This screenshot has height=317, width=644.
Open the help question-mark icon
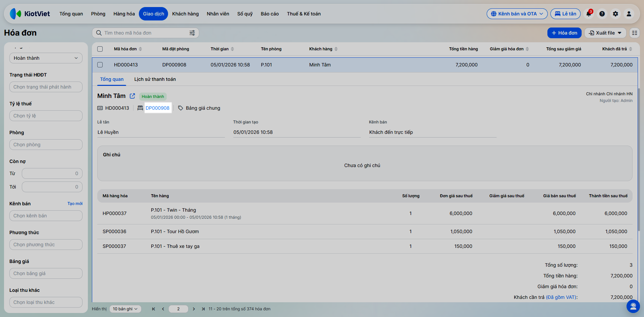click(x=602, y=14)
